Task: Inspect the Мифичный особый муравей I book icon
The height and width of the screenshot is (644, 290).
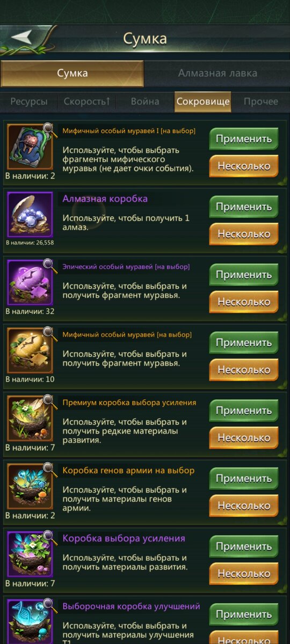Action: tap(30, 147)
